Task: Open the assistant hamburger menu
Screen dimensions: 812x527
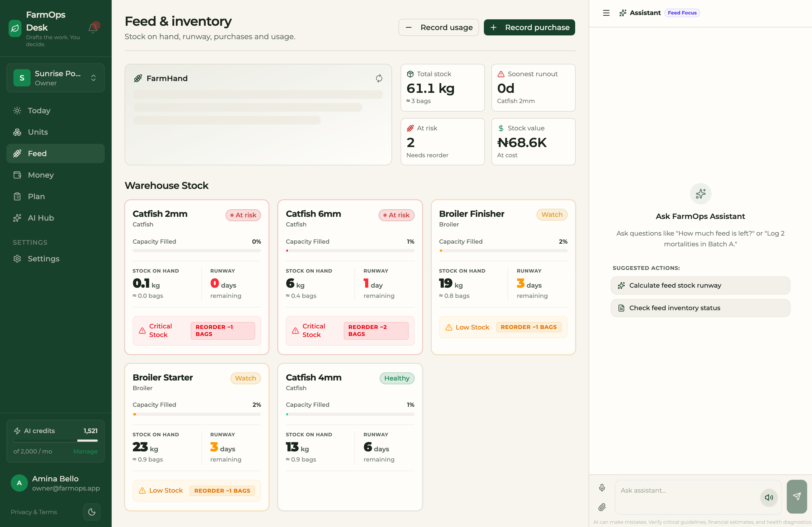Action: (x=606, y=13)
